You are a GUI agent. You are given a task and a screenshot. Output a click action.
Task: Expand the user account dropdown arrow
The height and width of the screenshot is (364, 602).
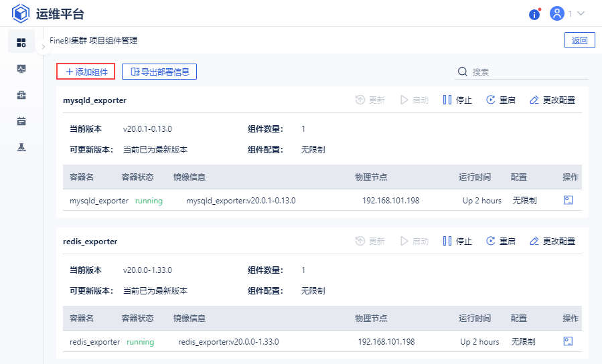(x=581, y=13)
